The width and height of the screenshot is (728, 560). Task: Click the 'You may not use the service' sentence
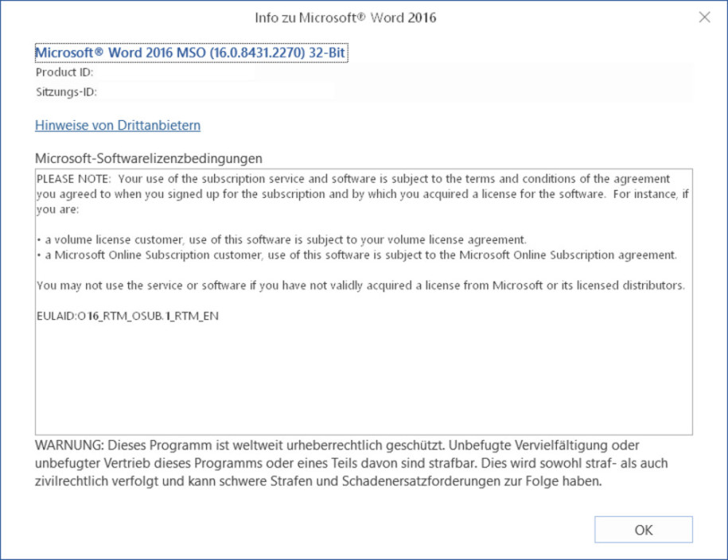click(360, 285)
